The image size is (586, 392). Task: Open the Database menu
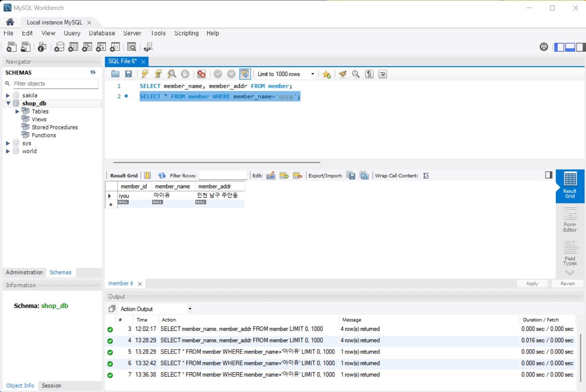click(102, 33)
